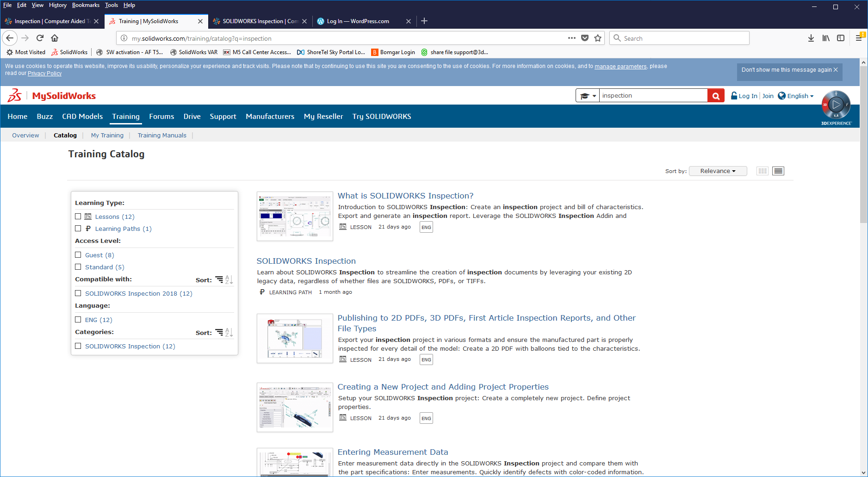The height and width of the screenshot is (477, 868).
Task: Open the SolidWorks VAR bookmark
Action: click(x=193, y=52)
